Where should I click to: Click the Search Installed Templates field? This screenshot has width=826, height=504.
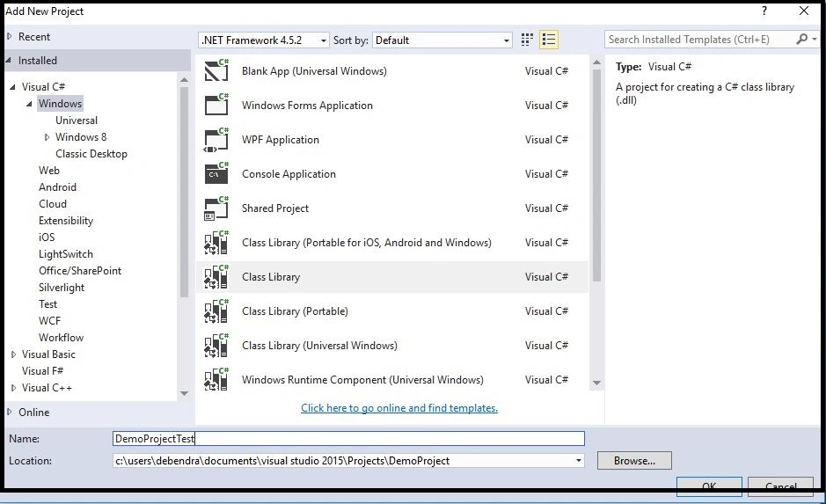(x=700, y=40)
